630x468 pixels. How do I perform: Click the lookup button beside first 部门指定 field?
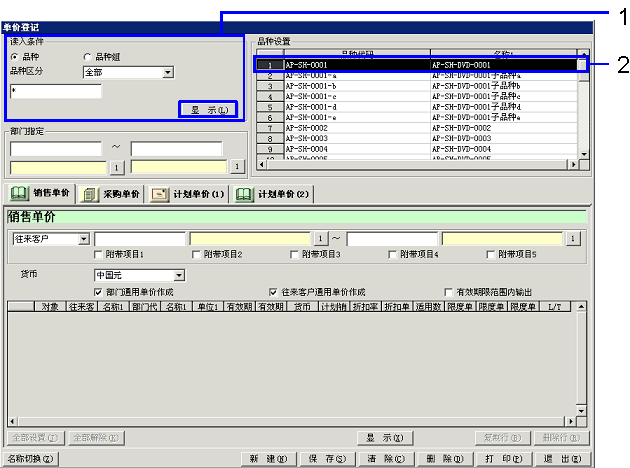116,167
